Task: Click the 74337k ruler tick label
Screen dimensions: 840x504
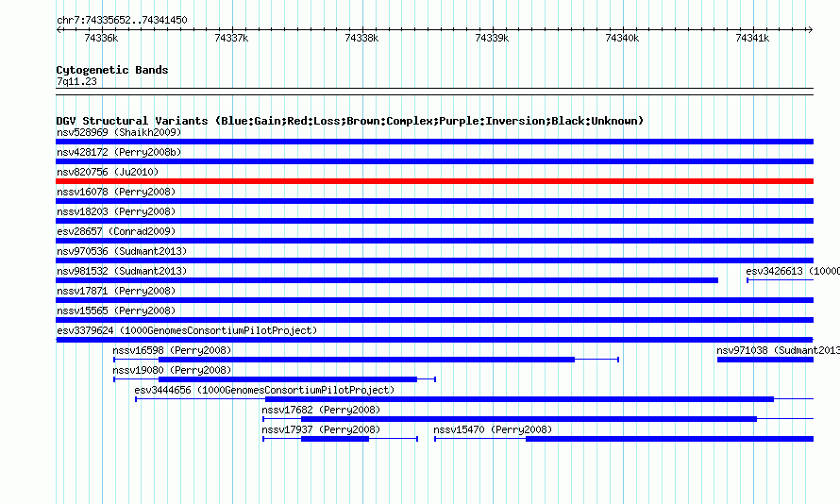Action: pyautogui.click(x=231, y=38)
